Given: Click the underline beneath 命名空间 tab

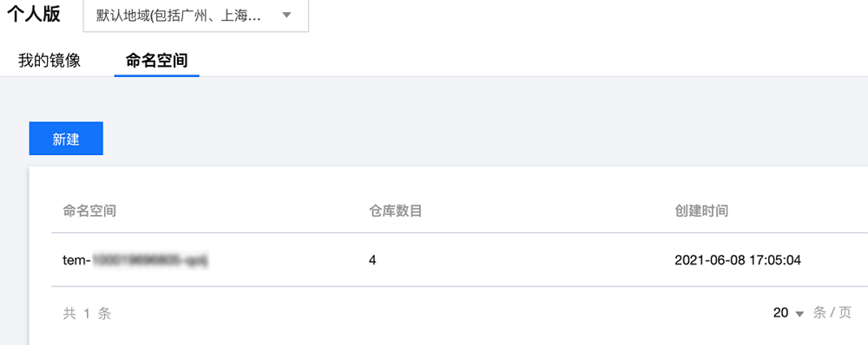Looking at the screenshot, I should (x=156, y=75).
